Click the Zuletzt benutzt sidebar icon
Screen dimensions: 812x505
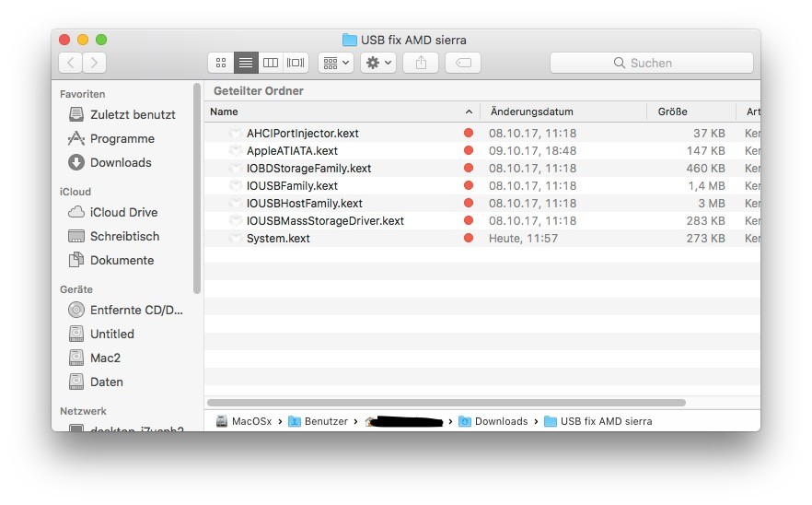click(76, 114)
